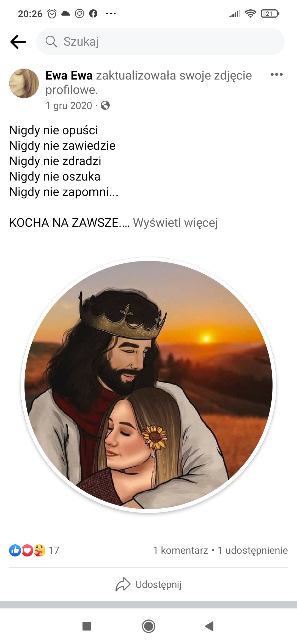View the 1 udostępnienie shares
297x644 pixels.
pos(253,550)
